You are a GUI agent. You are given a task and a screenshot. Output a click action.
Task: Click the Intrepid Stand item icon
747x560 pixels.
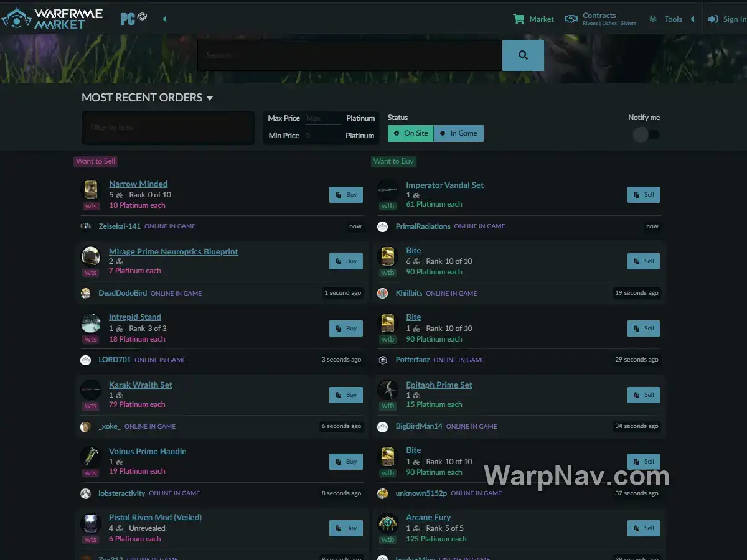(x=91, y=323)
